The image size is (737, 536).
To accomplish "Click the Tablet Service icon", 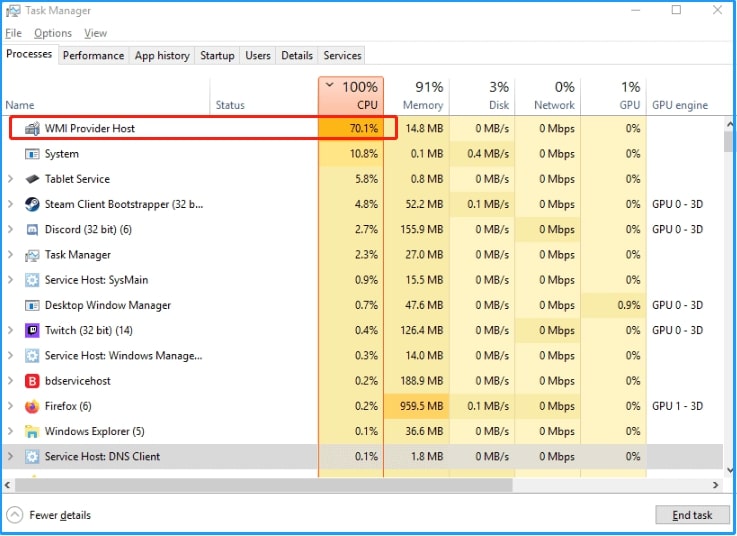I will click(x=31, y=179).
